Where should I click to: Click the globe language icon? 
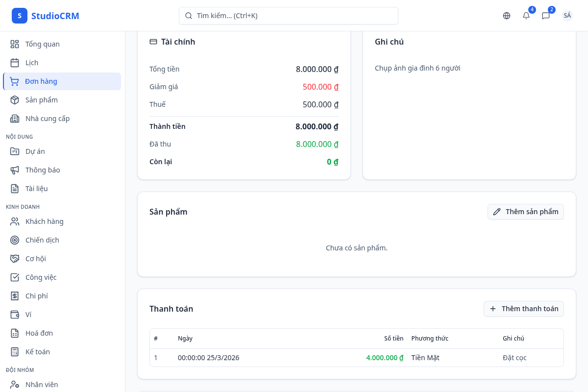pyautogui.click(x=507, y=16)
